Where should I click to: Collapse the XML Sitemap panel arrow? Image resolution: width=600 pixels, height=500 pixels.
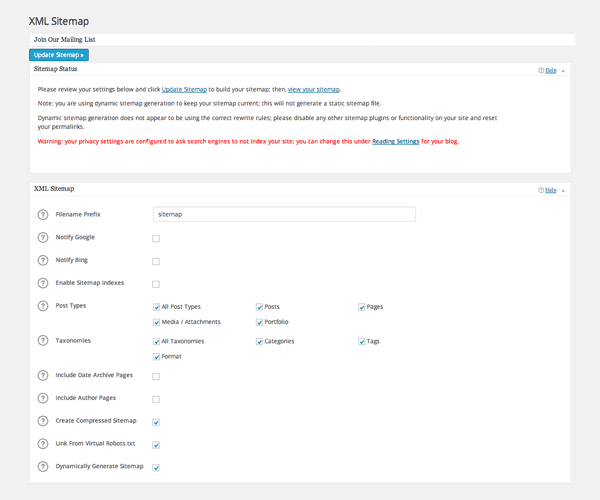563,191
